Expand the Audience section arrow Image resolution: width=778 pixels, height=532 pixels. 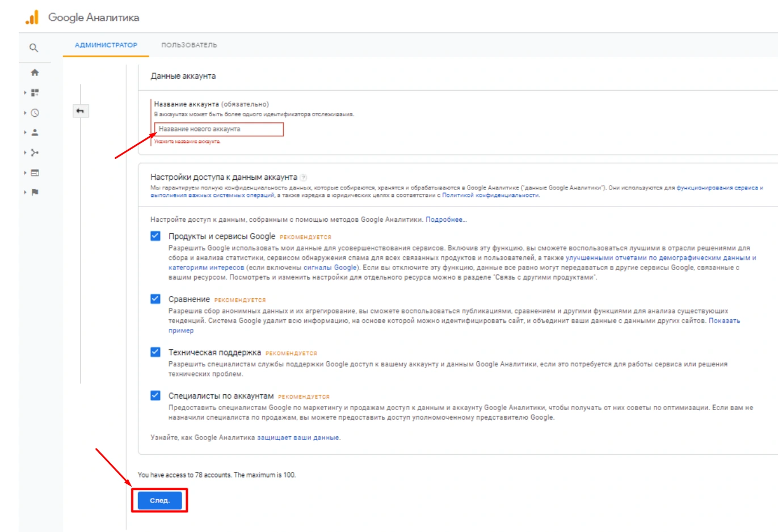(25, 132)
